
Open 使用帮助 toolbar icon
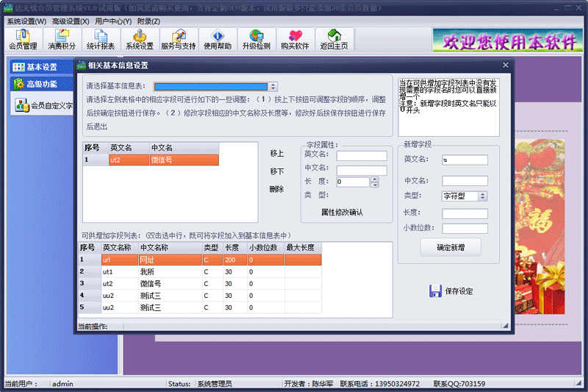(x=218, y=40)
